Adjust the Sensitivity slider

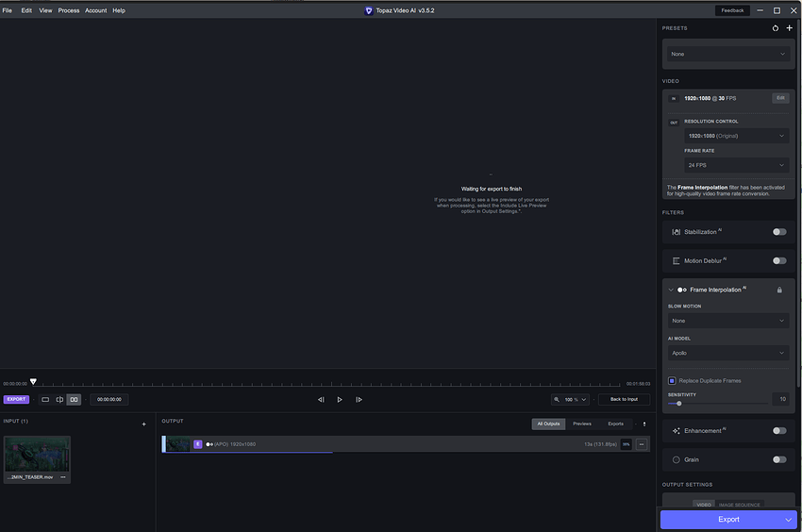coord(679,403)
